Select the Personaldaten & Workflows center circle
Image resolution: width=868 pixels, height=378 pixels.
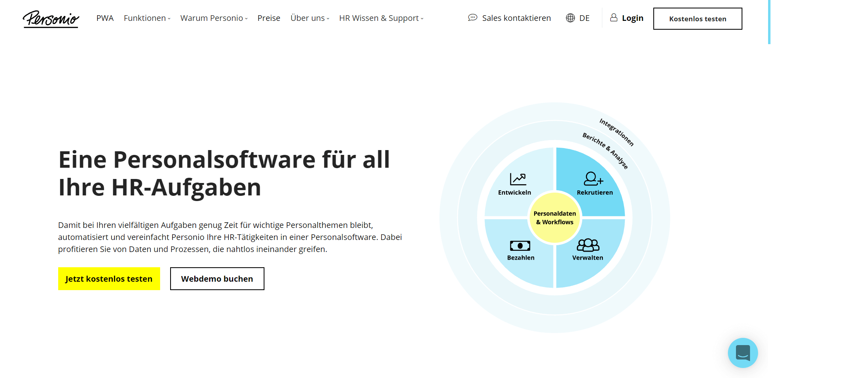tap(555, 217)
